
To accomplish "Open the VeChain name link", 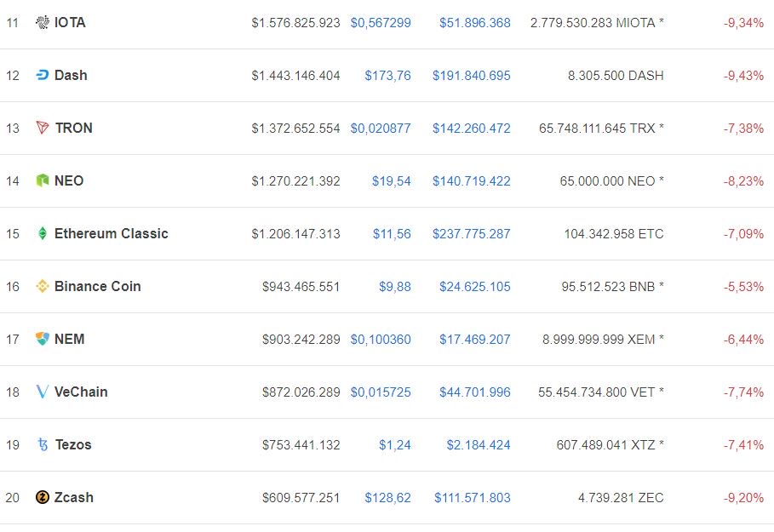I will (x=81, y=392).
